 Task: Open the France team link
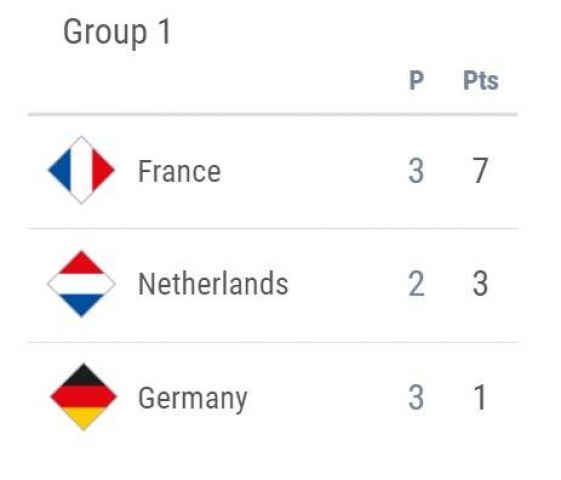(x=179, y=171)
